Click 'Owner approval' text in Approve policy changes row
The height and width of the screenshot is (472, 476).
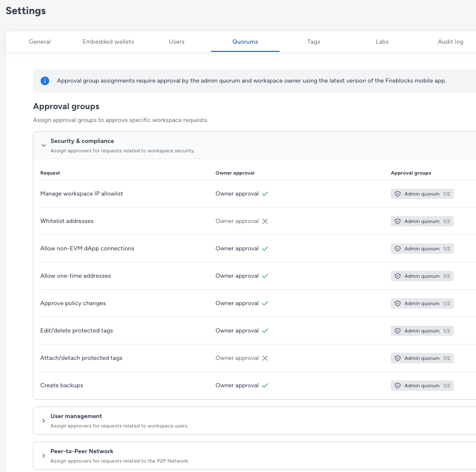tap(237, 303)
